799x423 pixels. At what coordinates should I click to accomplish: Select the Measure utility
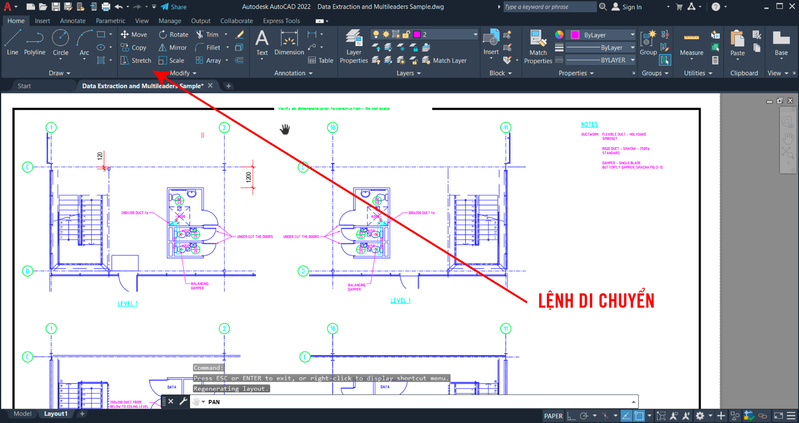click(x=691, y=43)
